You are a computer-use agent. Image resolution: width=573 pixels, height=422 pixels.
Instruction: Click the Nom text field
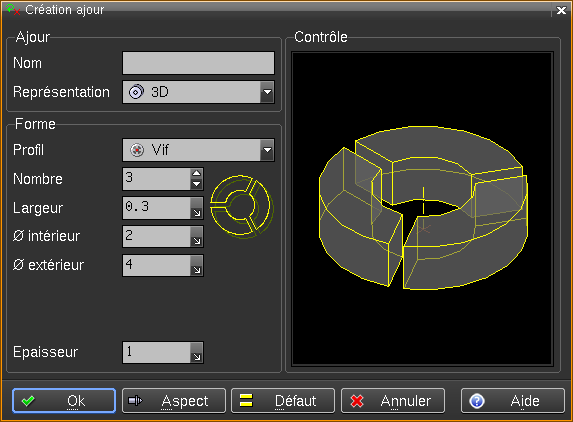click(198, 63)
